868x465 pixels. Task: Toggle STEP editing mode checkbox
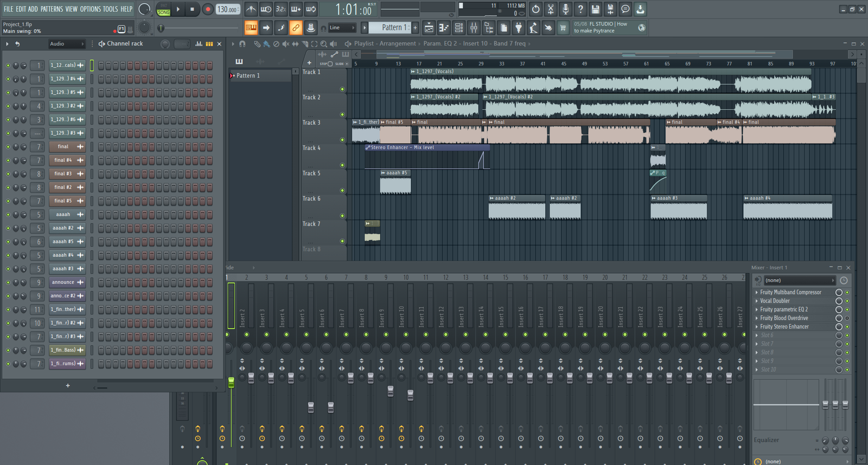[330, 64]
